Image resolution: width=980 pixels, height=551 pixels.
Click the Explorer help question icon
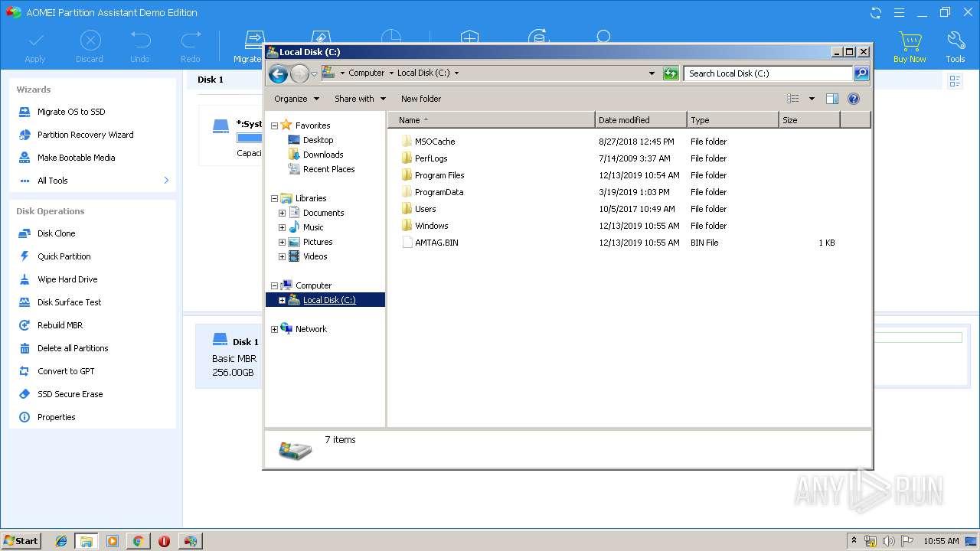(854, 99)
